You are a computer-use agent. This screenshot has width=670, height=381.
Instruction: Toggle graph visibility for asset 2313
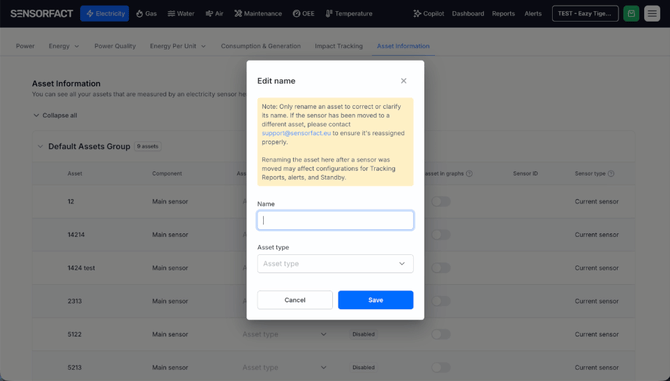[x=441, y=301]
